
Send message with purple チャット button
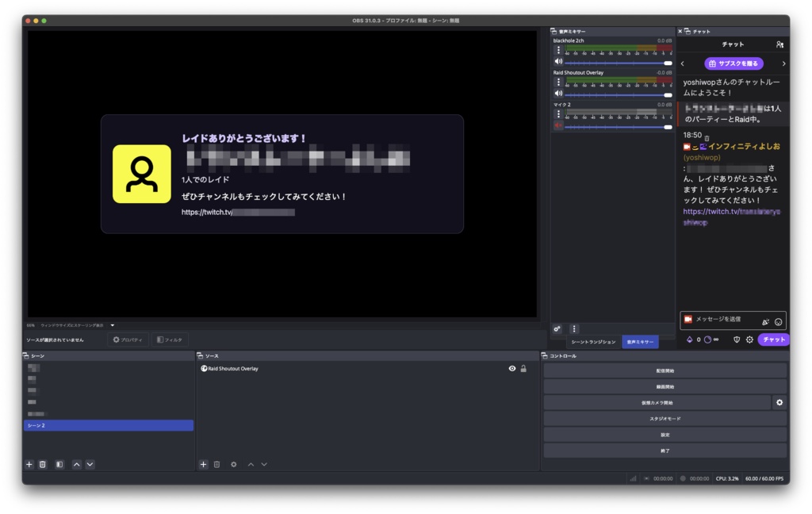[x=773, y=339]
